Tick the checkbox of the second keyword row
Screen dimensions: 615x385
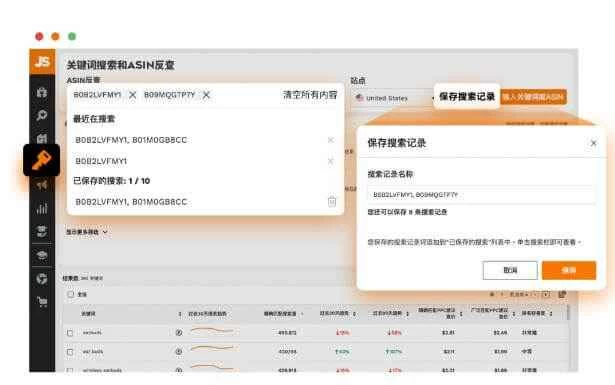tap(70, 352)
